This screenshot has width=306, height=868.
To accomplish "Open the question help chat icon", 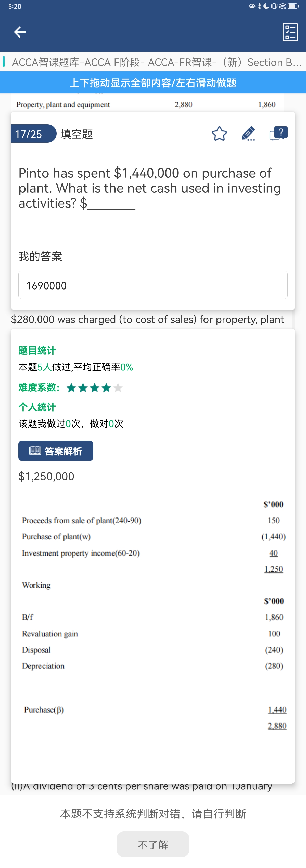I will pos(278,134).
